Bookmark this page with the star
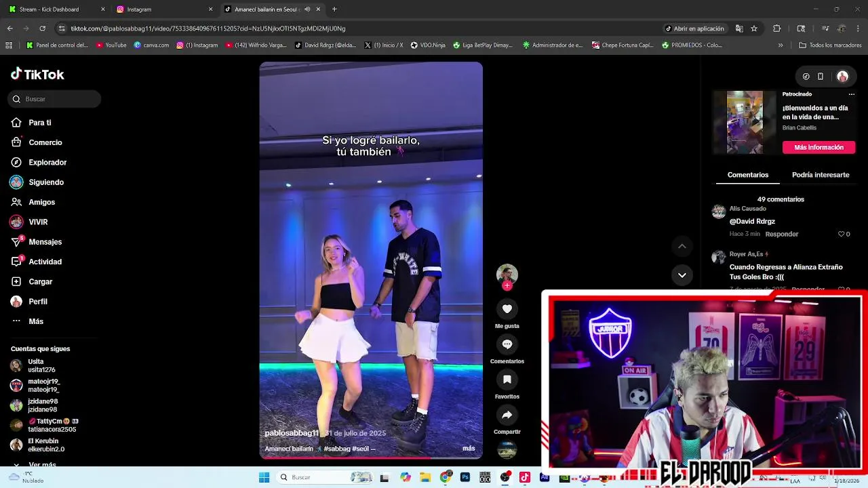This screenshot has width=868, height=488. click(753, 28)
